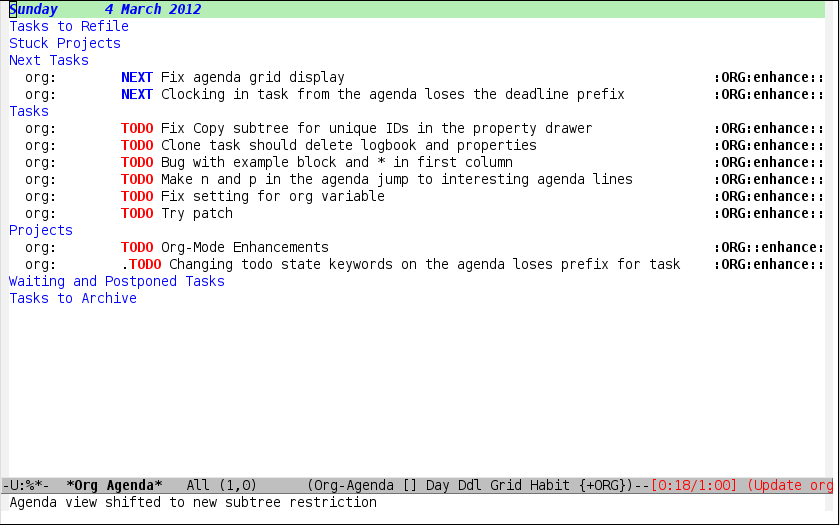
Task: Open the 'Fix agenda grid display' task
Action: click(x=252, y=77)
